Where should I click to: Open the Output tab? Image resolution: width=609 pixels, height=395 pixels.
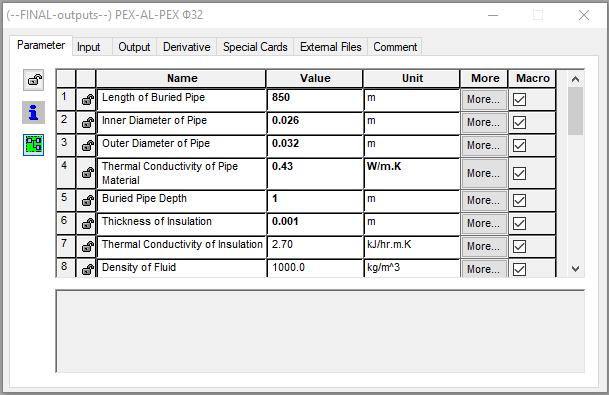(x=134, y=47)
